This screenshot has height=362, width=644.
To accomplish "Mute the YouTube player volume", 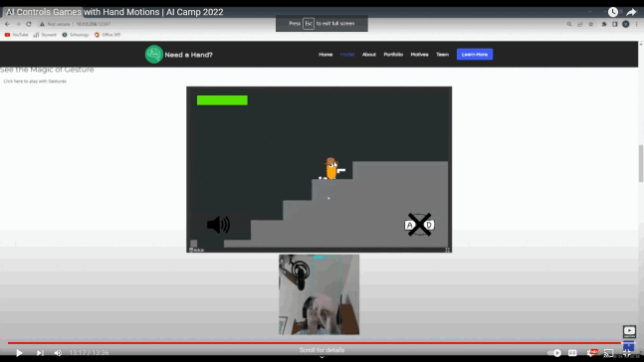I will [x=58, y=353].
